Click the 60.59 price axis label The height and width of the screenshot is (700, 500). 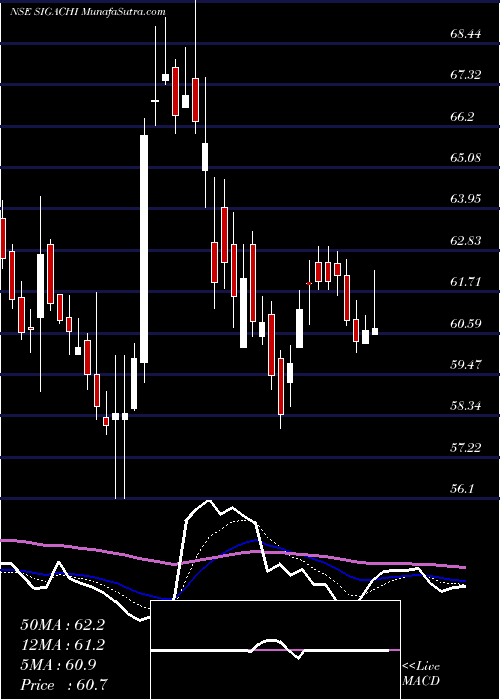[x=466, y=323]
